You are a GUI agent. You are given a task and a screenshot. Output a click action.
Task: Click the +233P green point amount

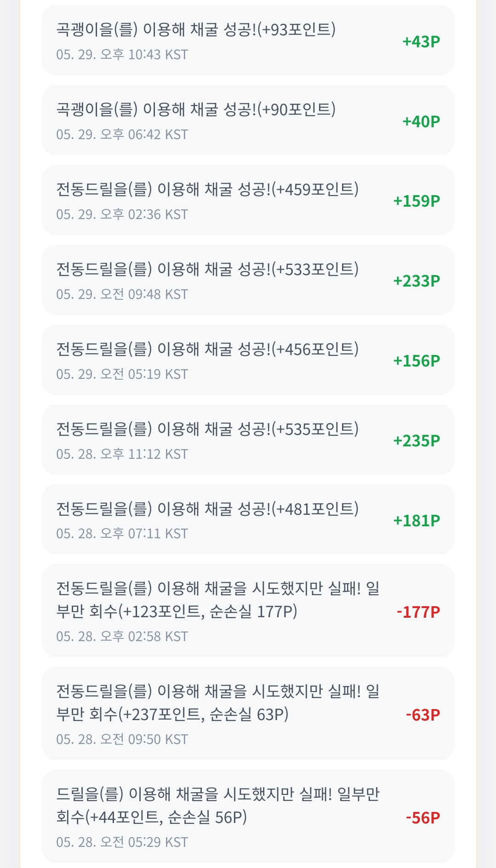416,281
